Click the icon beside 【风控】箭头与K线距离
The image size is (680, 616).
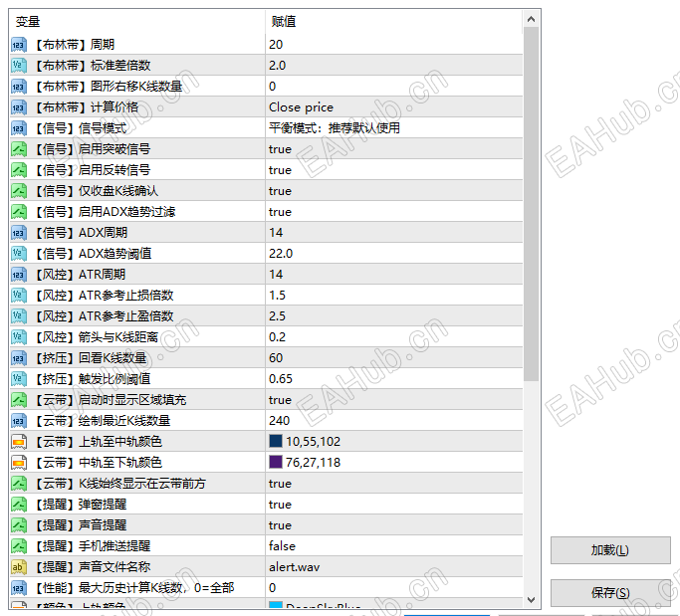click(19, 337)
